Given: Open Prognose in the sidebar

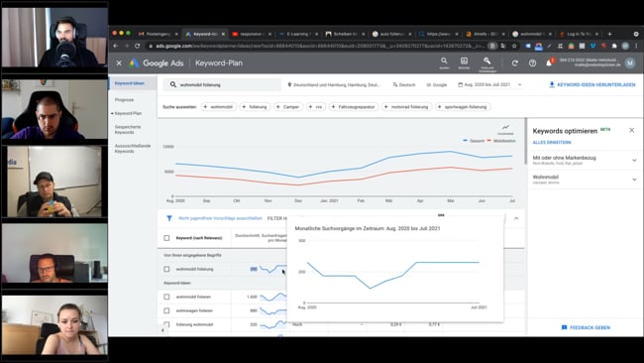Looking at the screenshot, I should [x=124, y=100].
